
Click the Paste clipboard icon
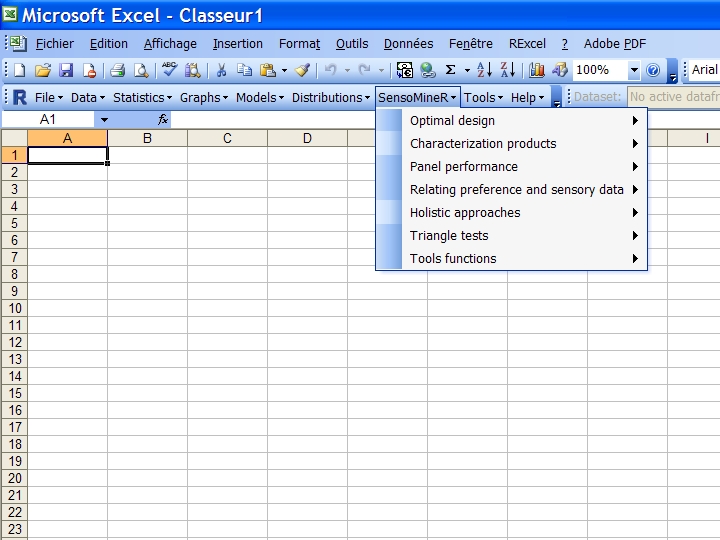268,70
